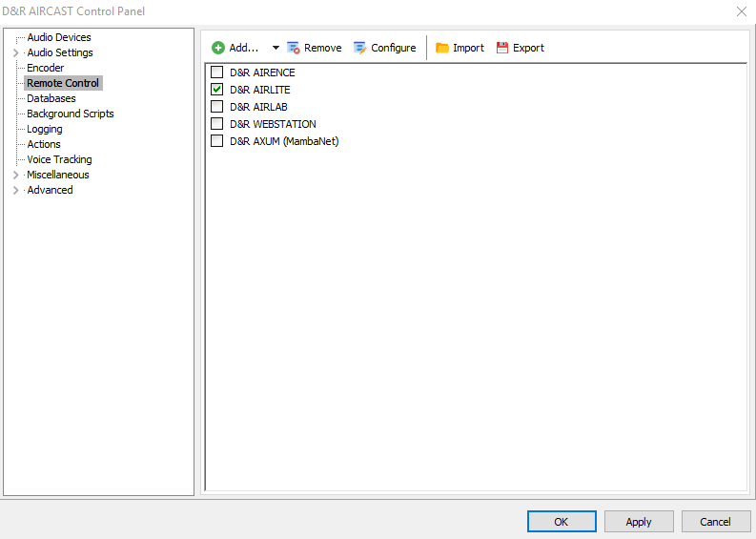Image resolution: width=756 pixels, height=539 pixels.
Task: Click the Import folder icon
Action: click(x=442, y=48)
